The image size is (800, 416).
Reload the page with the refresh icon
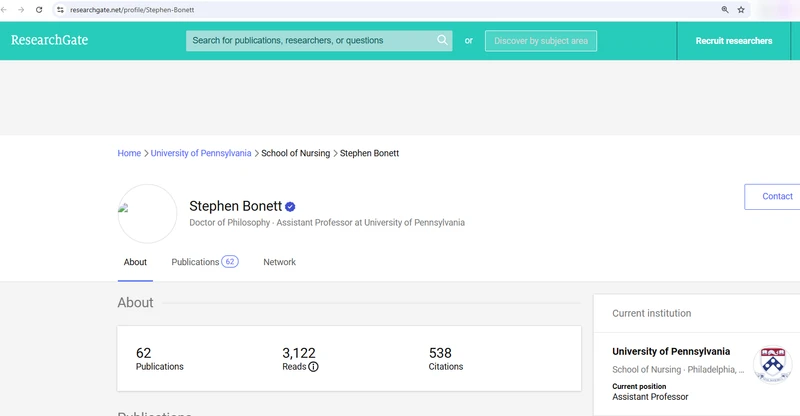pos(39,10)
